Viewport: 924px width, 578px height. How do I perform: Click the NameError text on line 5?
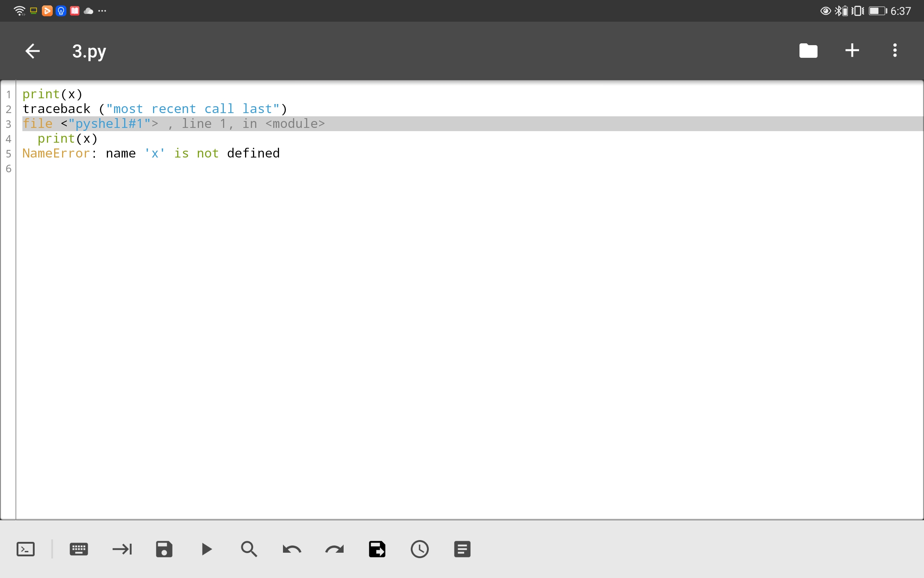tap(56, 153)
